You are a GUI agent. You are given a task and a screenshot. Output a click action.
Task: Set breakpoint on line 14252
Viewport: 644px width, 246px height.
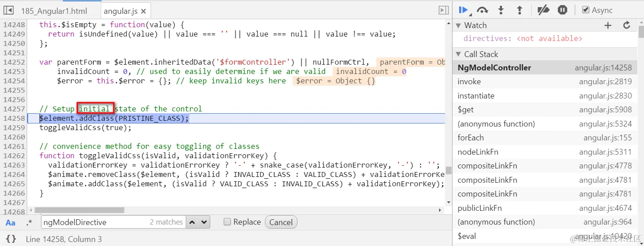click(x=14, y=62)
